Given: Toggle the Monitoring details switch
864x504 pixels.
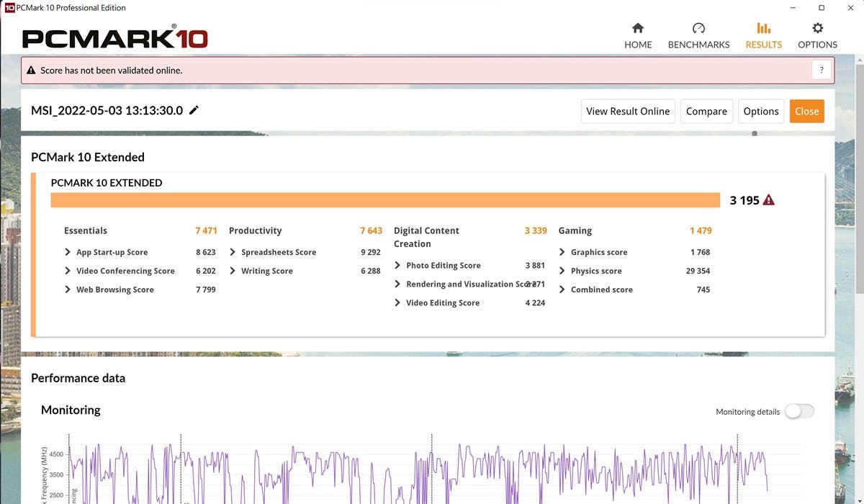Looking at the screenshot, I should pos(799,411).
